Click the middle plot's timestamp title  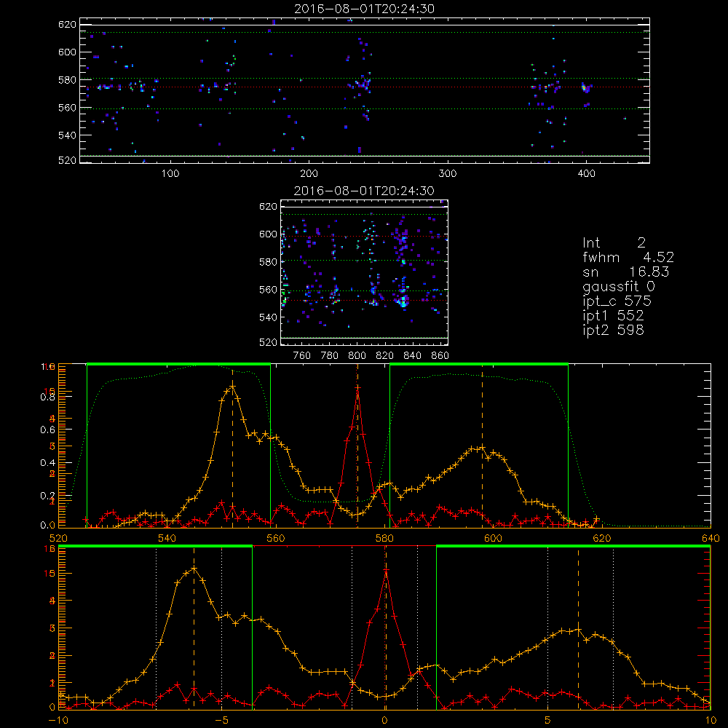[x=364, y=191]
